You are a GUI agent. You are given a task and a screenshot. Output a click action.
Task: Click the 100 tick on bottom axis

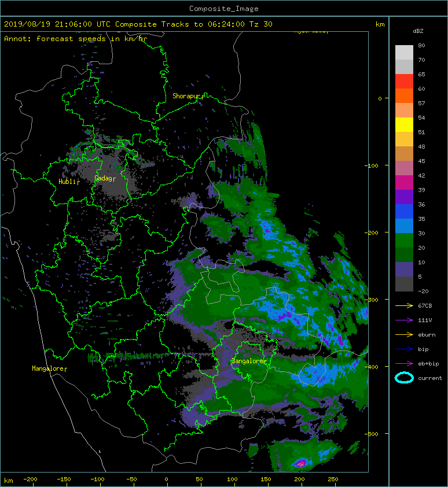(x=232, y=479)
